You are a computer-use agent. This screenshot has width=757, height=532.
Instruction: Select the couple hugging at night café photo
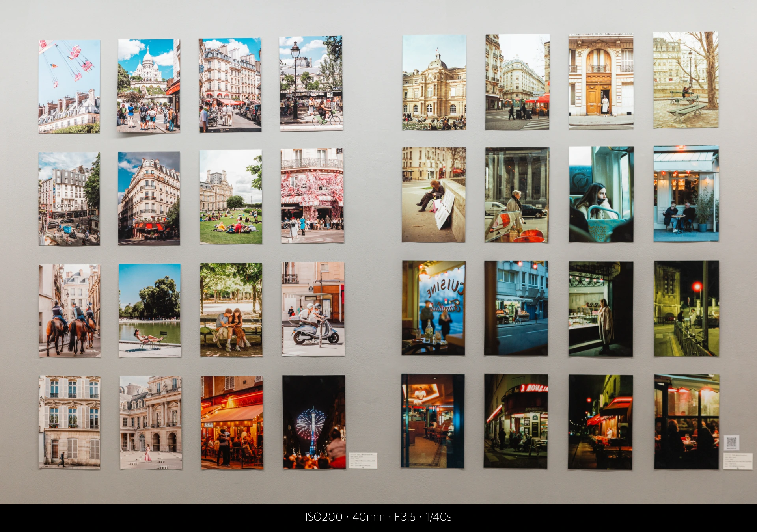click(x=232, y=422)
